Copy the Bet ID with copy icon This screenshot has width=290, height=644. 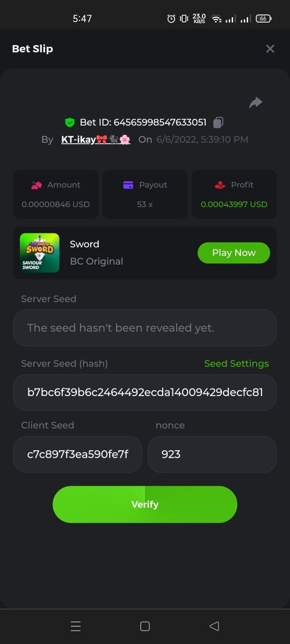218,122
